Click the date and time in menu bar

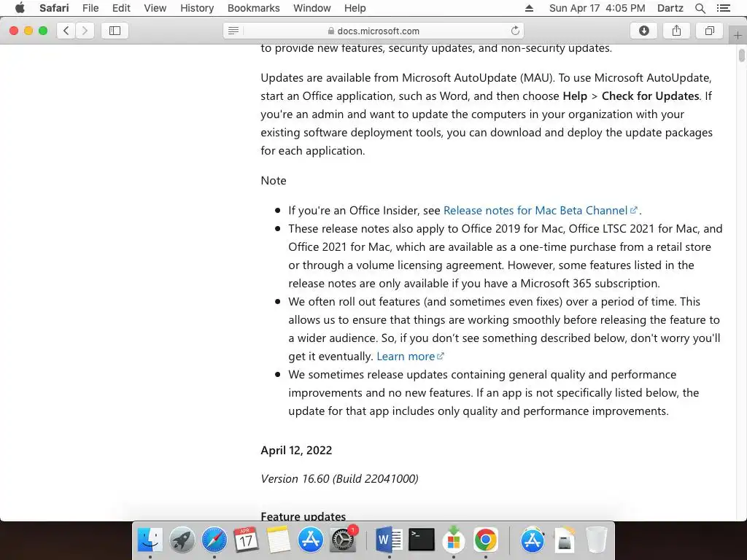coord(597,8)
